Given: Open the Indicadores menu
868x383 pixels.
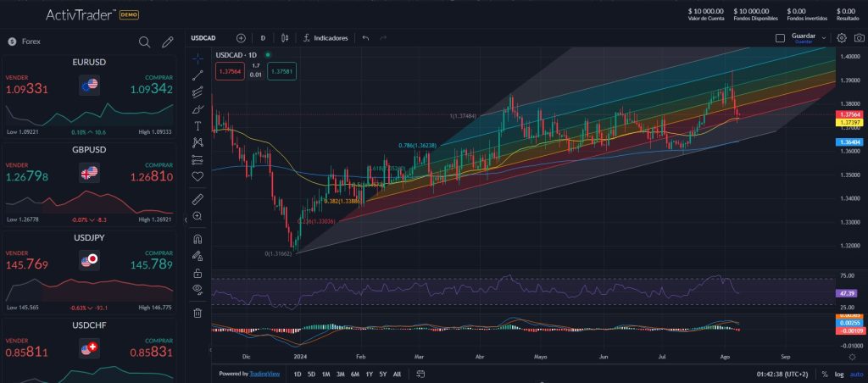Looking at the screenshot, I should click(x=324, y=38).
